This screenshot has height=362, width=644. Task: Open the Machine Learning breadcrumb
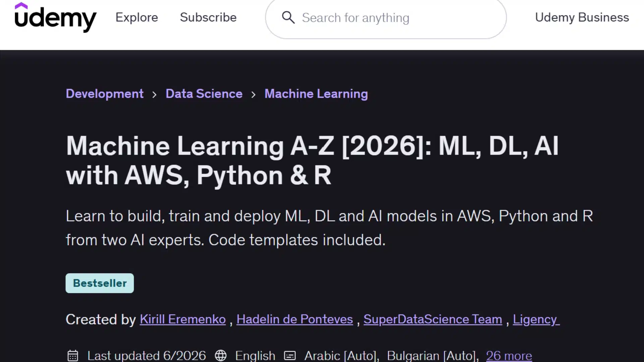pos(316,94)
